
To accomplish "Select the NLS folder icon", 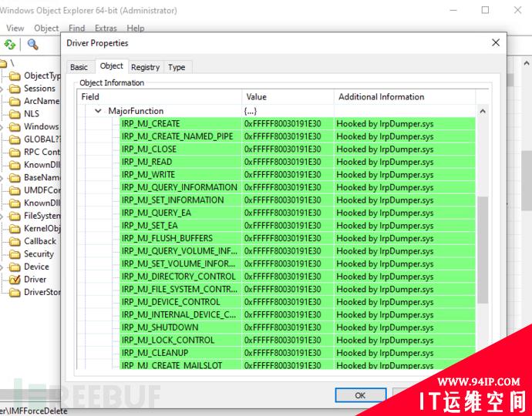I will click(x=15, y=114).
